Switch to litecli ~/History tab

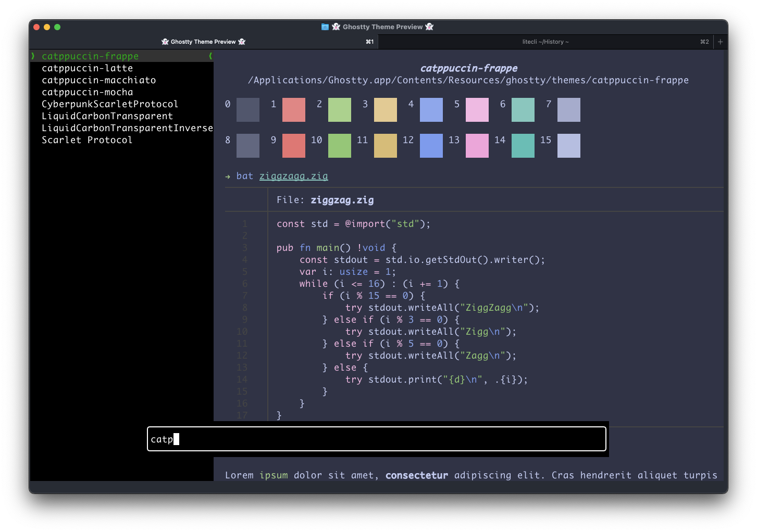546,42
